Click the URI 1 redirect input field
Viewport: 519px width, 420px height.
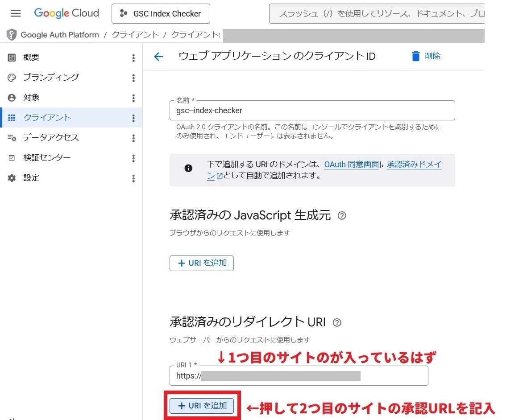point(299,376)
